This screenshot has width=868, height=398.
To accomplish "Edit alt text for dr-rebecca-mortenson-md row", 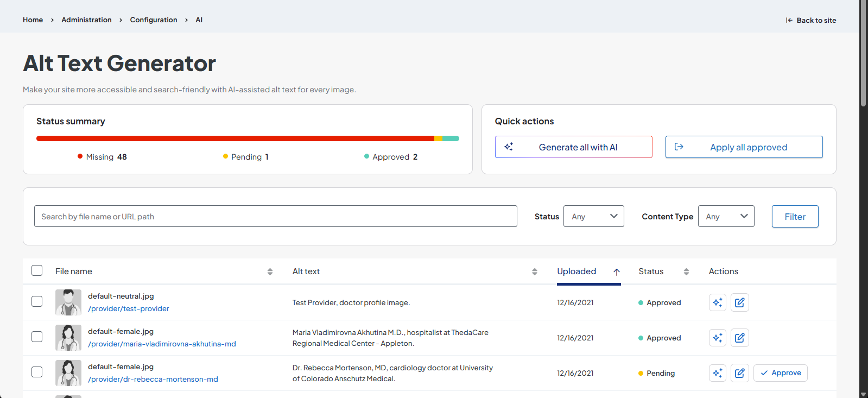I will 739,373.
